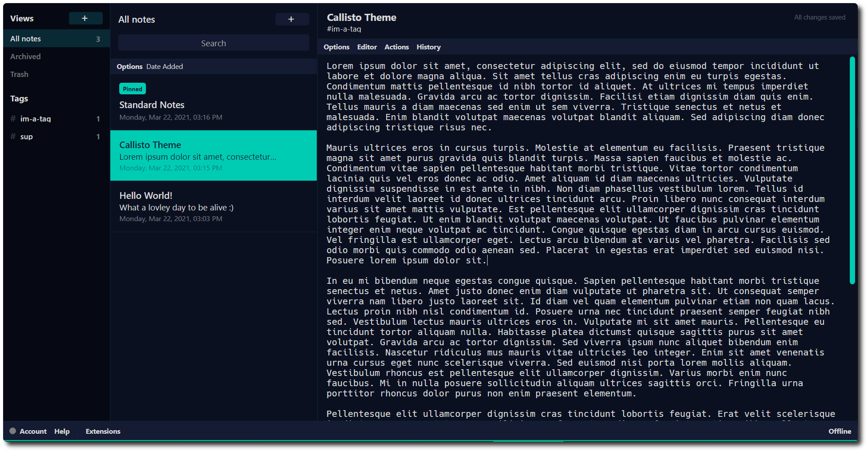Image resolution: width=868 pixels, height=452 pixels.
Task: Click the # icon beside im-a-tag
Action: point(12,119)
